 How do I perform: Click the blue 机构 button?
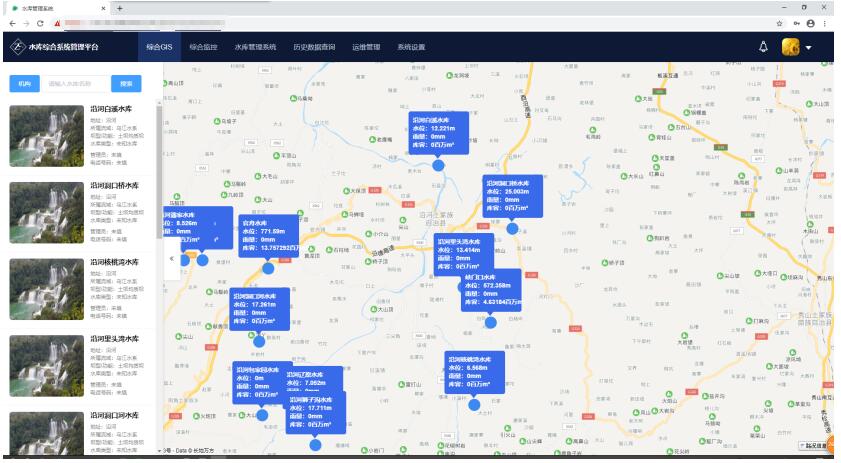tap(24, 84)
